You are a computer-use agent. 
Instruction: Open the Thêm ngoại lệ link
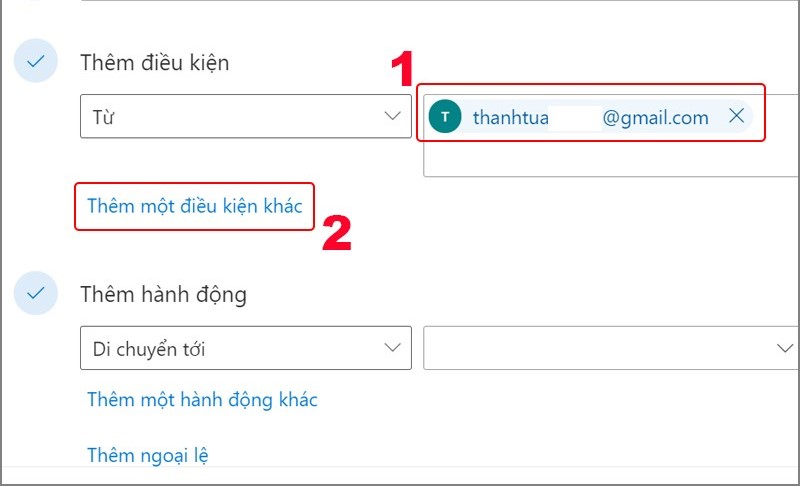pyautogui.click(x=148, y=456)
